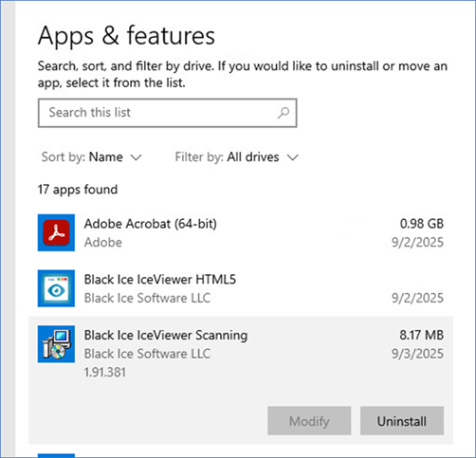476x458 pixels.
Task: Click the version number 1.91.381
Action: (x=105, y=373)
